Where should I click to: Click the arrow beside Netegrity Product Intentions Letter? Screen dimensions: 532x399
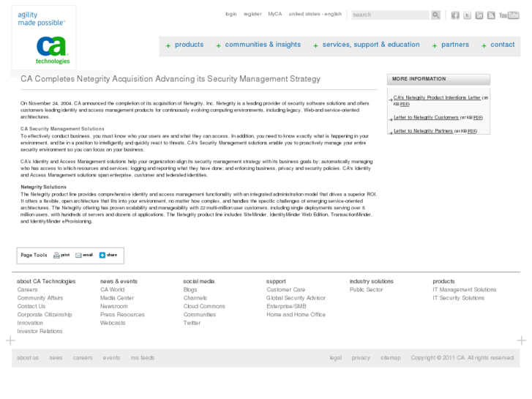(x=391, y=100)
